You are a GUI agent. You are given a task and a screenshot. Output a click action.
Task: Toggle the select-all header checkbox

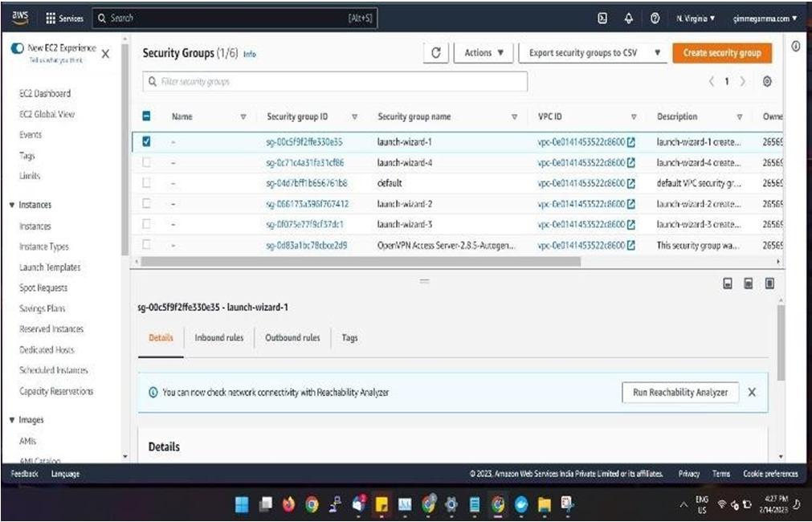click(146, 116)
